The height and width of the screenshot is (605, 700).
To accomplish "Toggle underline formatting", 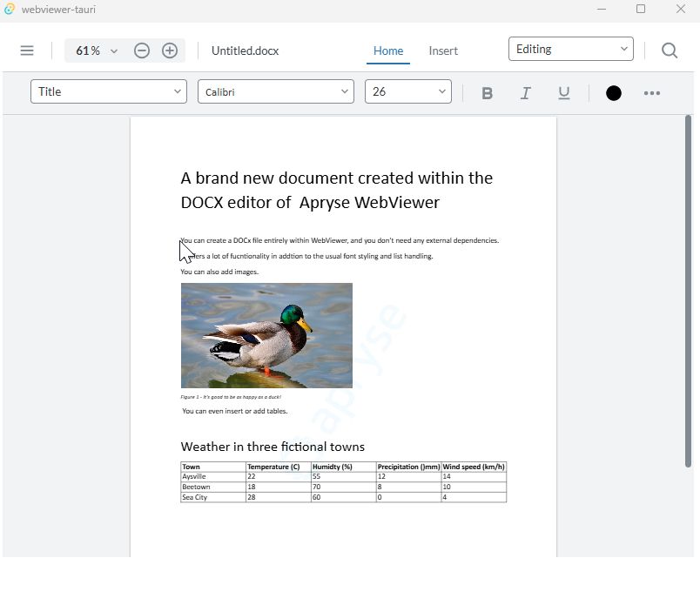I will [x=564, y=93].
